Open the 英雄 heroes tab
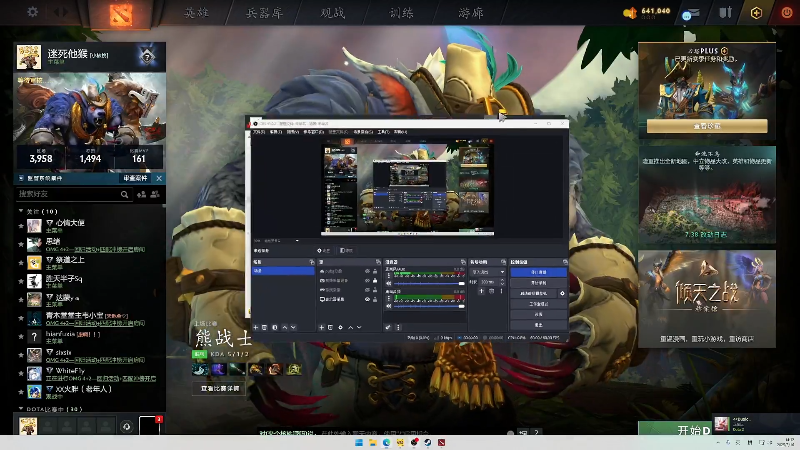 pos(196,13)
